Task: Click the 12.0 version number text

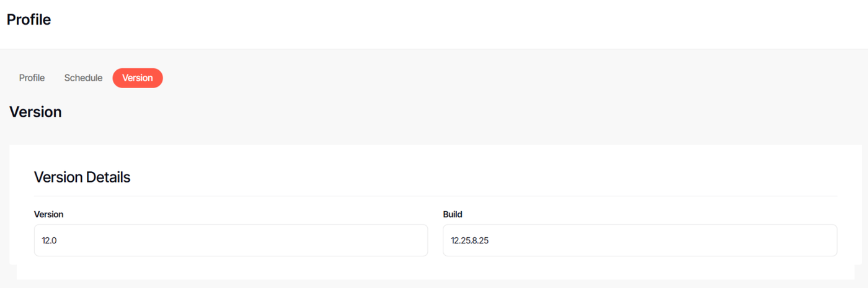Action: [50, 240]
